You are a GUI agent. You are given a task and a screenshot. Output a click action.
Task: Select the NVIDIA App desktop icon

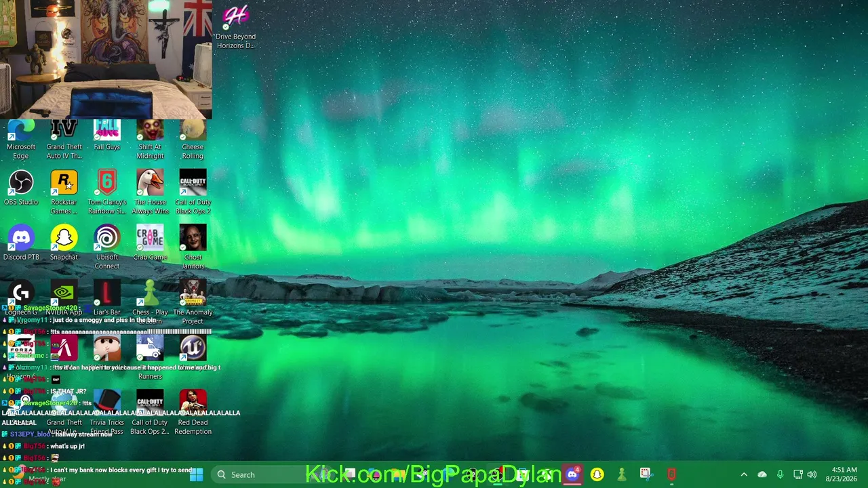[x=64, y=298]
